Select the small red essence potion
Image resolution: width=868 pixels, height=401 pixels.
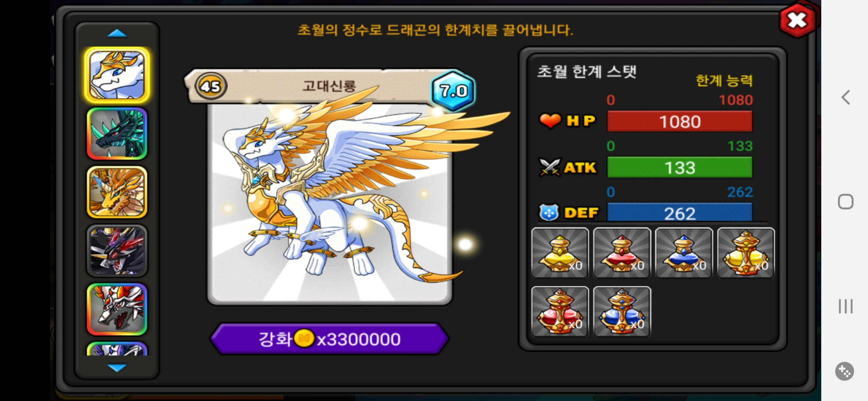622,253
